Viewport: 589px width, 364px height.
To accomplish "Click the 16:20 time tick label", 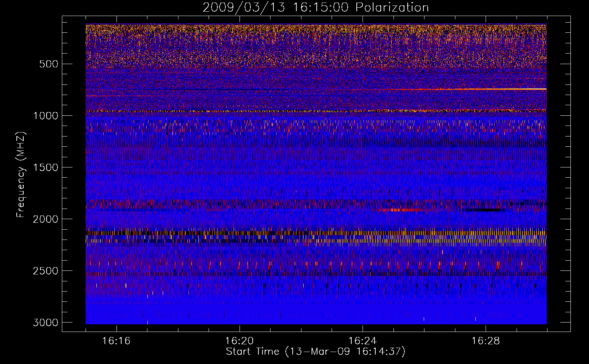I will [239, 341].
